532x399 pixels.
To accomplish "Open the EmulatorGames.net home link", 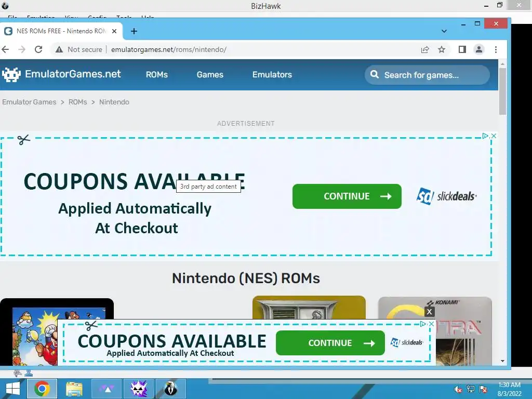I will pos(73,74).
